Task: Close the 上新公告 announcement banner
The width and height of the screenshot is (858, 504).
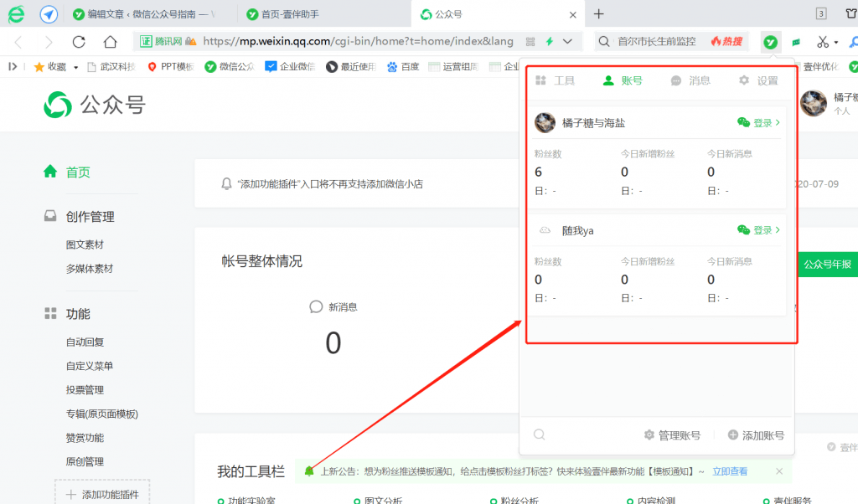Action: point(779,472)
